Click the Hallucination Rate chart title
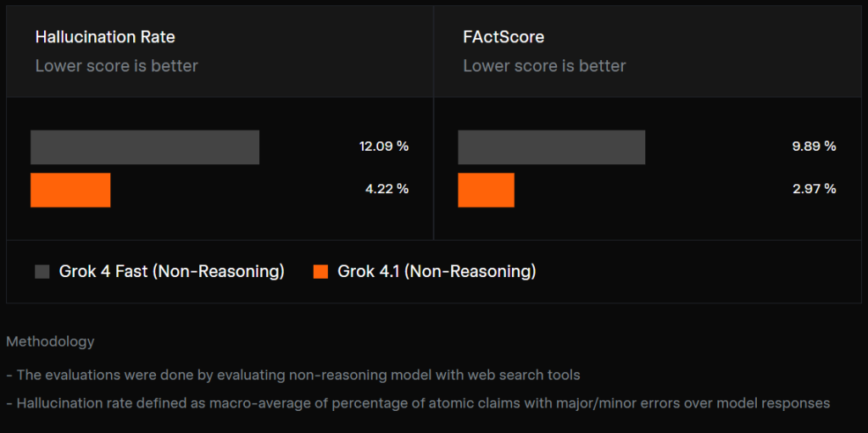Image resolution: width=868 pixels, height=433 pixels. tap(105, 37)
